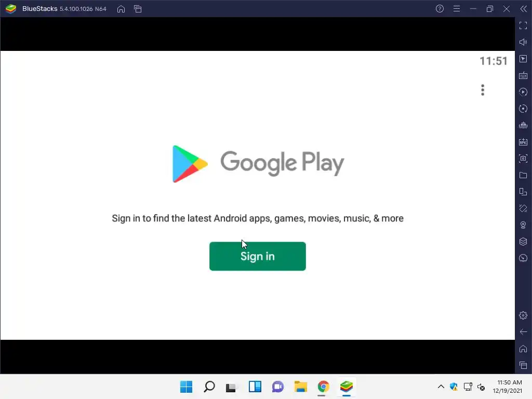Open network status tray icon
The width and height of the screenshot is (532, 399).
[x=468, y=387]
